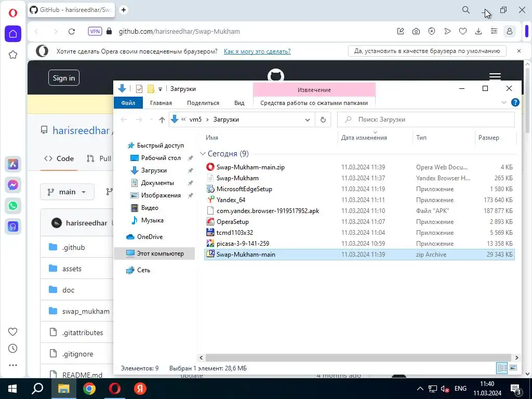Screen dimensions: 532x399
Task: Set Opera as default browser button
Action: [427, 51]
